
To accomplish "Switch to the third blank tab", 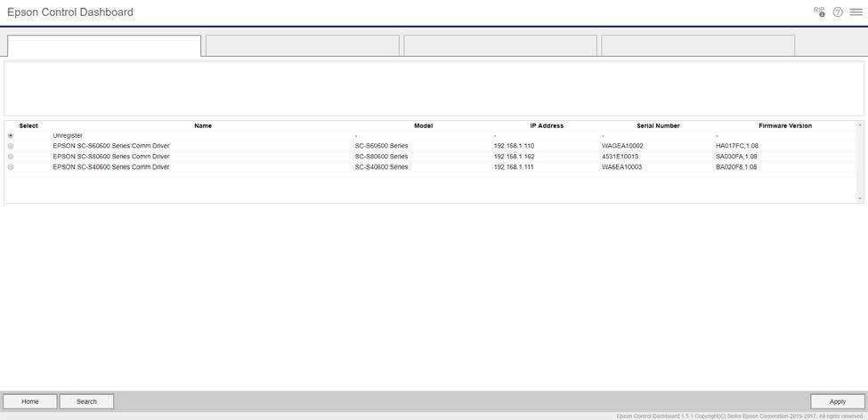I will click(499, 46).
